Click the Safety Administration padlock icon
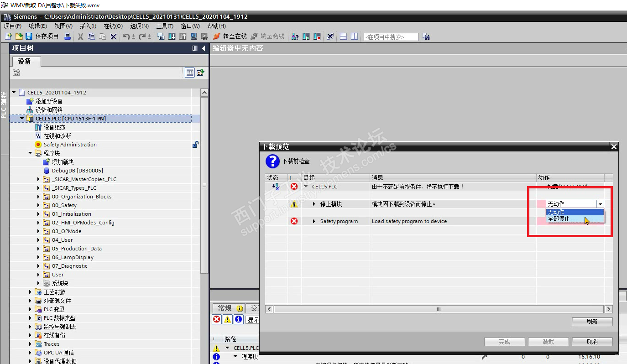Viewport: 627px width, 364px height. point(195,145)
